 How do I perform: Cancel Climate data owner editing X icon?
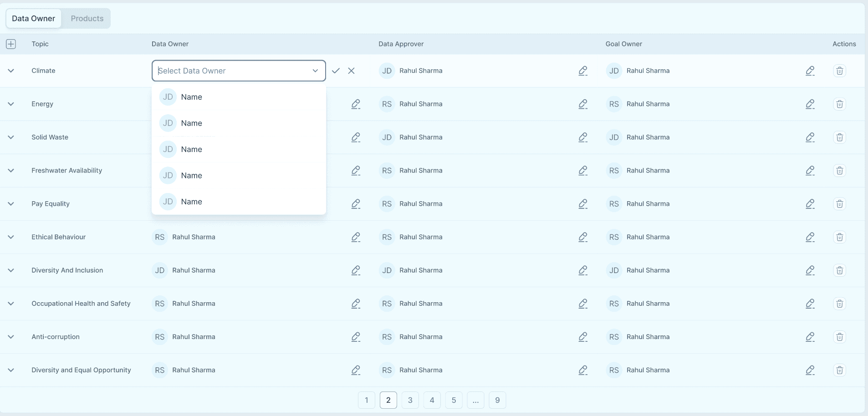[x=351, y=71]
